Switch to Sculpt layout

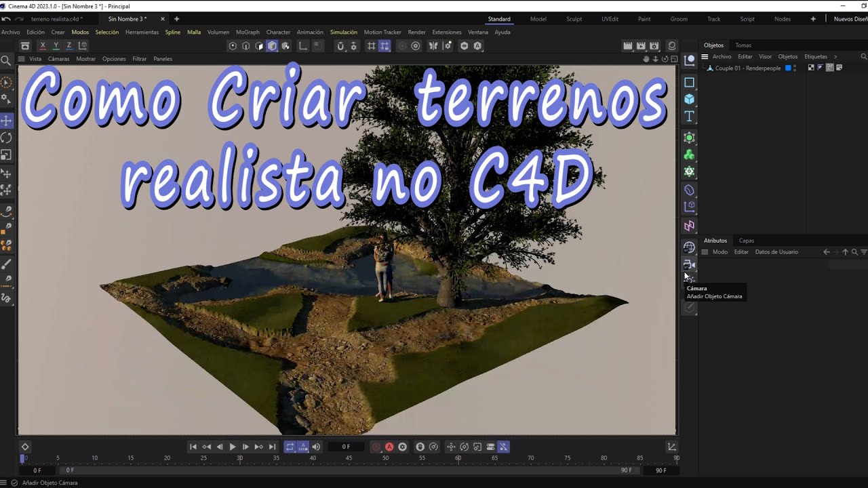(574, 19)
